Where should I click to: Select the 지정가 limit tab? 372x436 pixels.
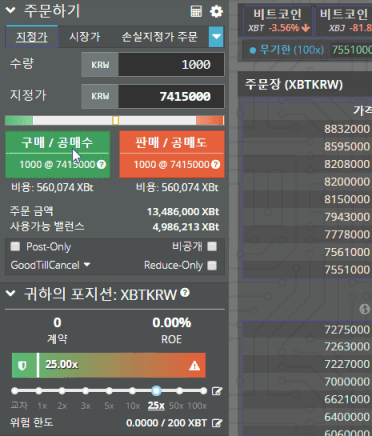click(32, 37)
